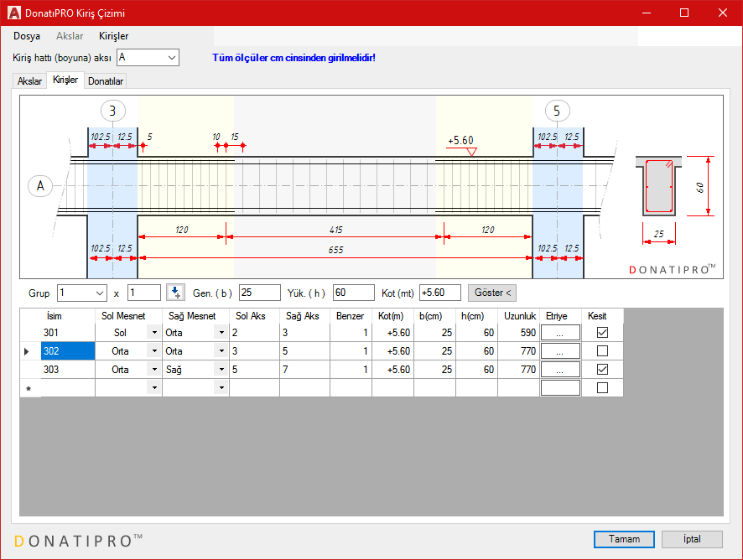This screenshot has height=560, width=743.
Task: Uncheck the Kesit checkbox for beam 301
Action: tap(602, 333)
